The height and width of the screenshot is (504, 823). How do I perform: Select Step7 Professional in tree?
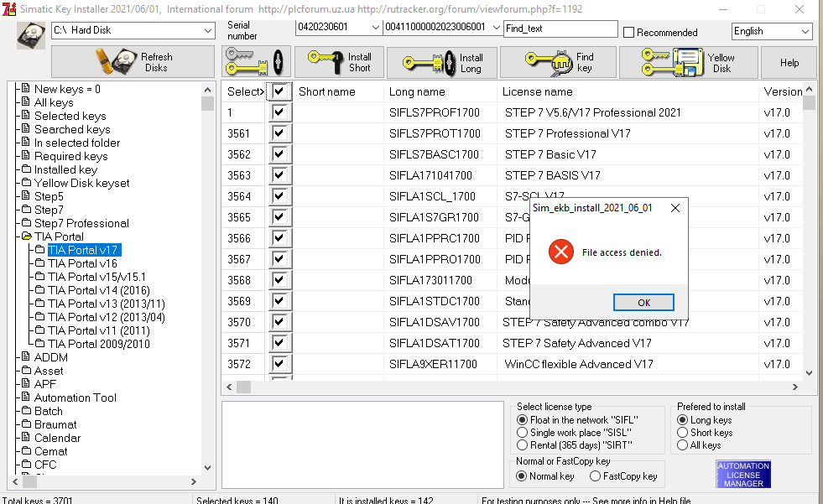point(81,223)
